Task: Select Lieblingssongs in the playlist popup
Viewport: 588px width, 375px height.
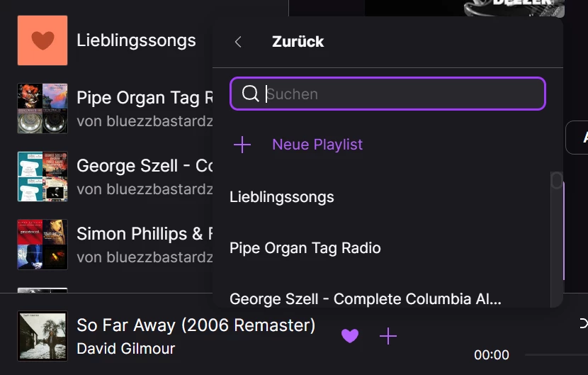Action: [x=282, y=197]
